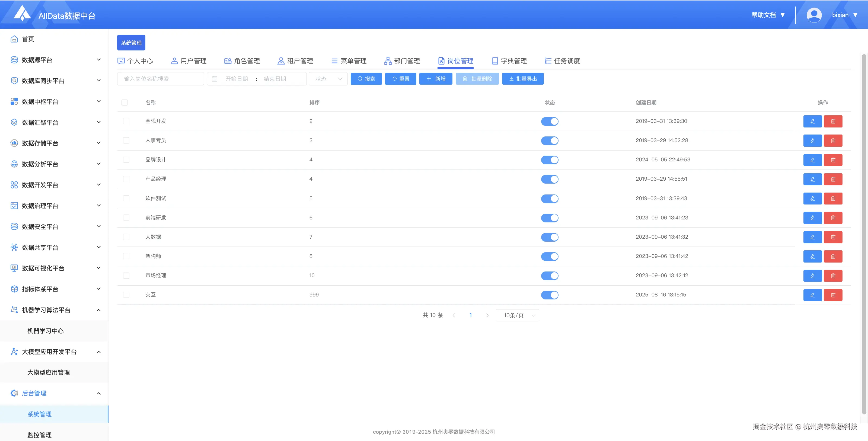Click the 首页 home icon in sidebar

point(14,39)
